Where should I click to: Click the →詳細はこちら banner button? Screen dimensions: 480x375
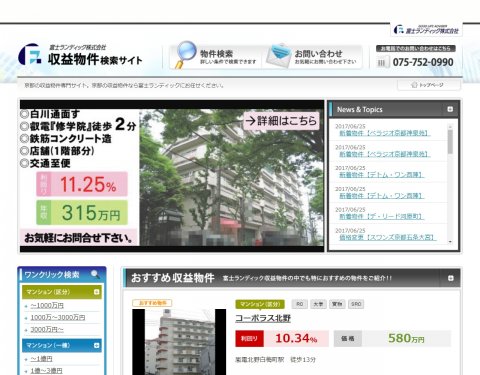282,120
